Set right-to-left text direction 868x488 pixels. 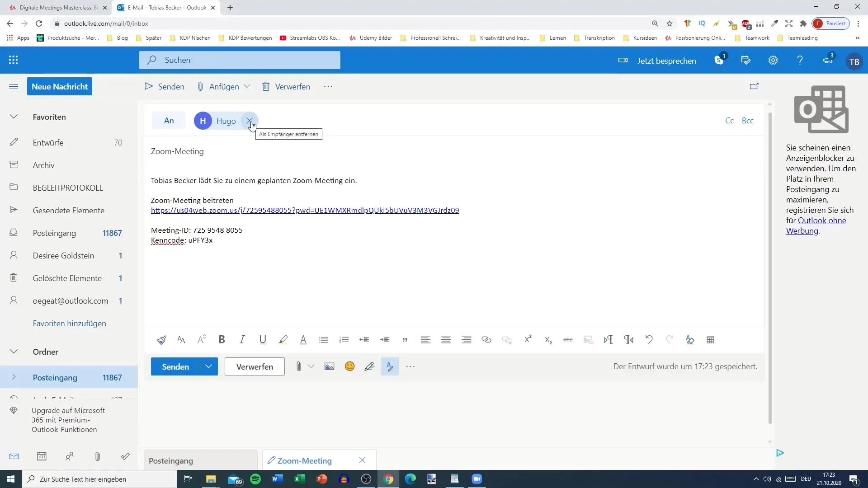[629, 340]
